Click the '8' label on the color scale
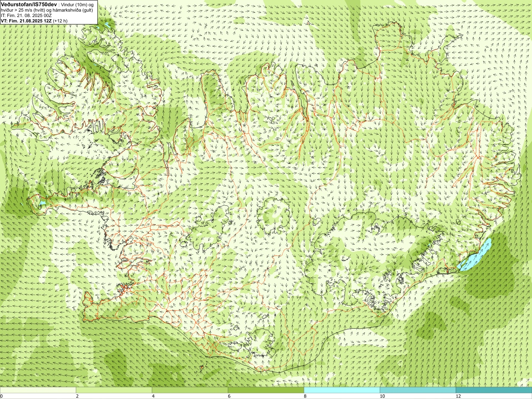Viewport: 532px width, 399px height. click(305, 396)
